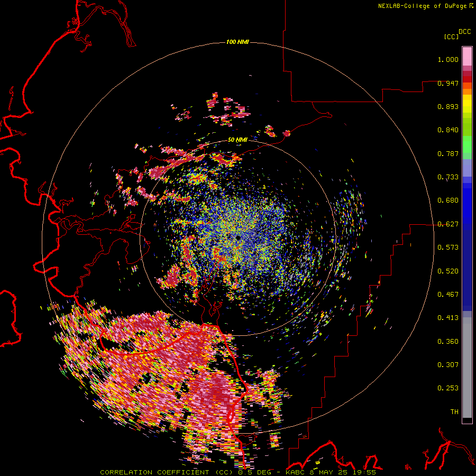Screen dimensions: 476x476
Task: Click the 0.627 scale value
Action: click(x=448, y=224)
